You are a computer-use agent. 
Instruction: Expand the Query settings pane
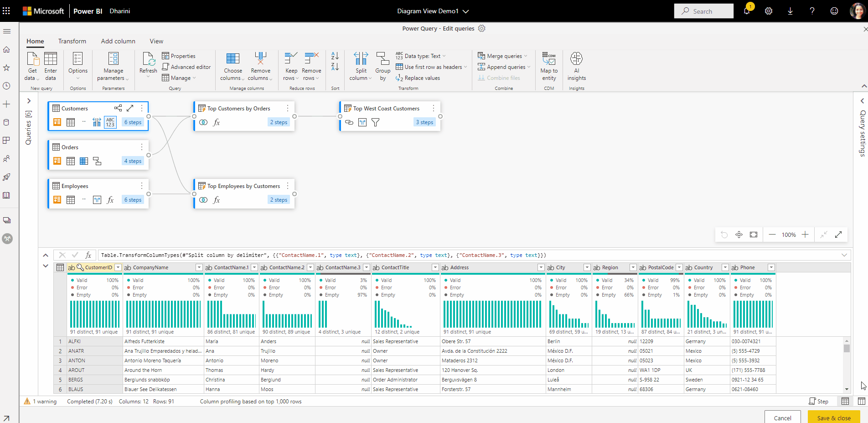click(x=862, y=101)
